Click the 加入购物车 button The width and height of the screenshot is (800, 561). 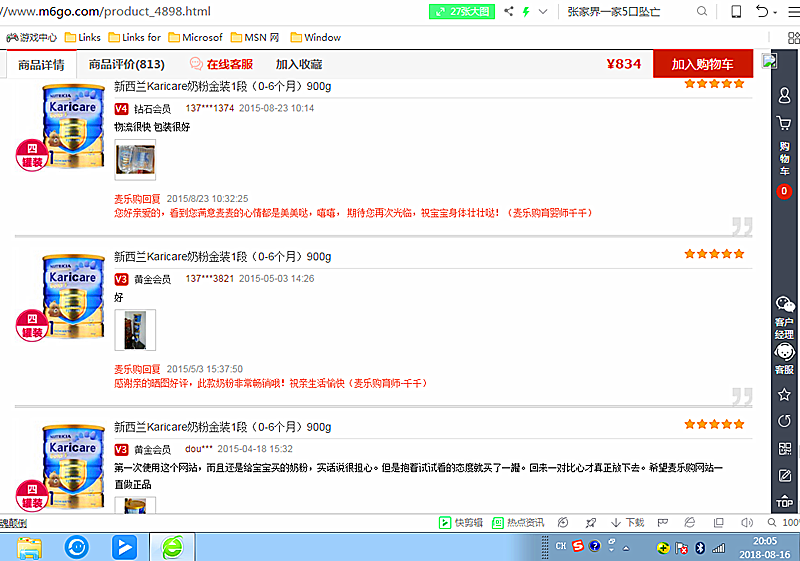pyautogui.click(x=702, y=64)
